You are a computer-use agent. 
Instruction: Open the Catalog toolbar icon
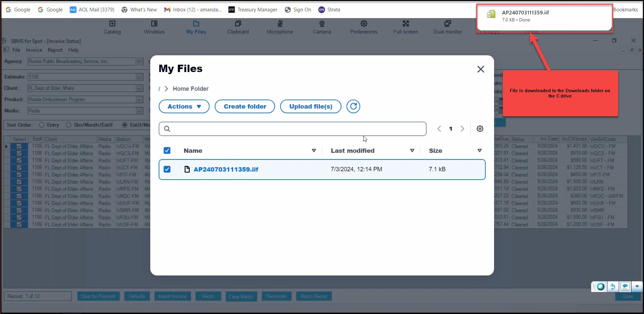pos(112,27)
